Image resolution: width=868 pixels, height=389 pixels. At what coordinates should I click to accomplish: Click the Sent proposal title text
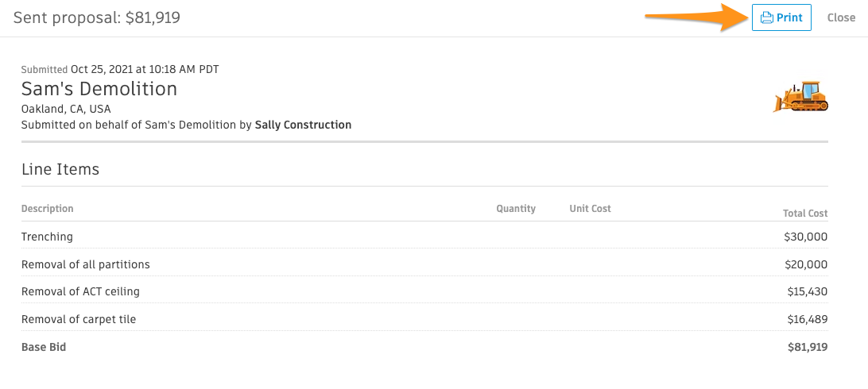(x=96, y=17)
